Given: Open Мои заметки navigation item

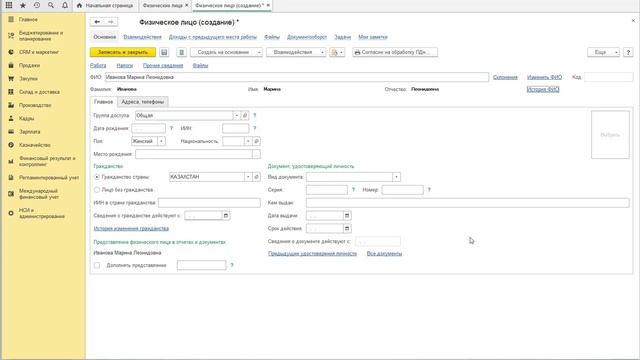Looking at the screenshot, I should (373, 37).
